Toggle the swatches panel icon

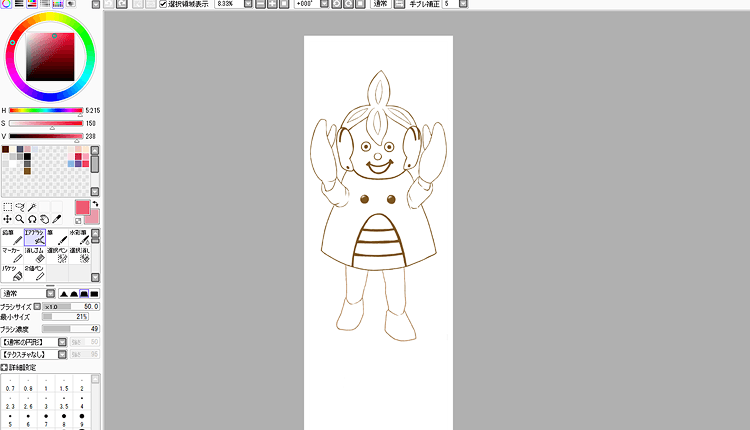(58, 3)
